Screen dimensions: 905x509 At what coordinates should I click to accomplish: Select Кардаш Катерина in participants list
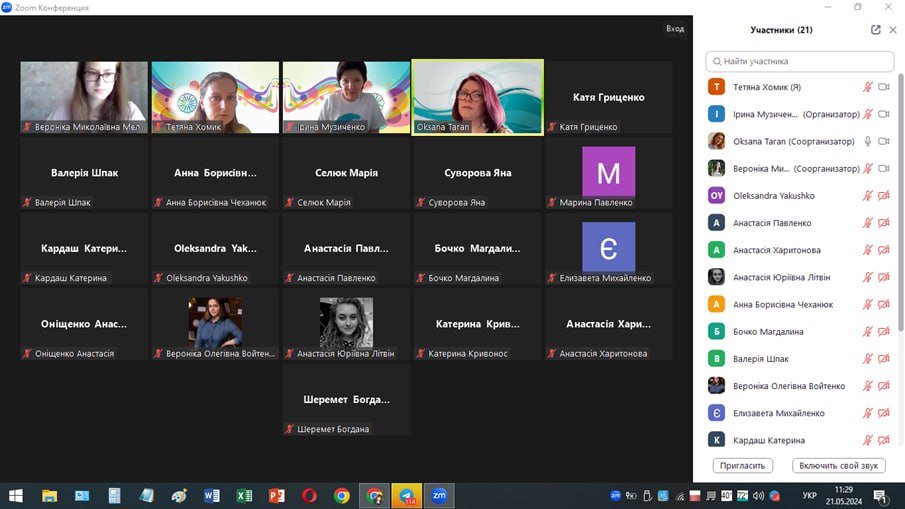pyautogui.click(x=768, y=440)
